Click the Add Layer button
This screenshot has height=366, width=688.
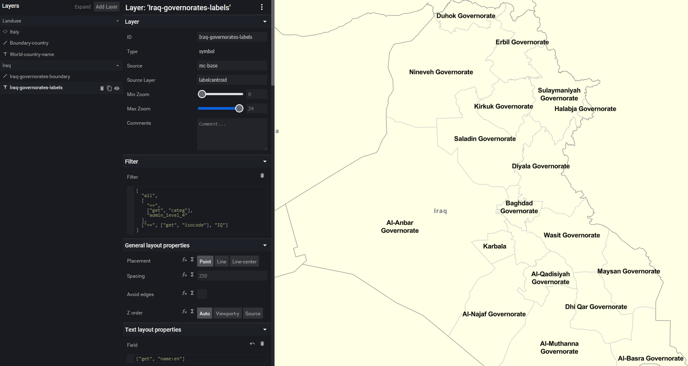tap(107, 7)
